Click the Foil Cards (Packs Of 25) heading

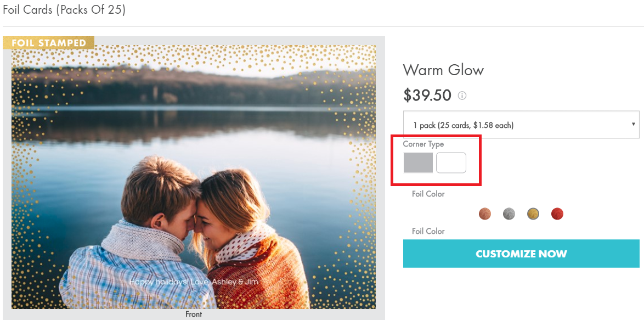click(64, 10)
